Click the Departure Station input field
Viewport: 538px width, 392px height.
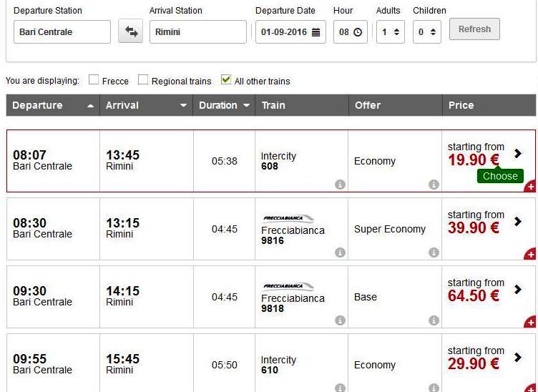(62, 32)
